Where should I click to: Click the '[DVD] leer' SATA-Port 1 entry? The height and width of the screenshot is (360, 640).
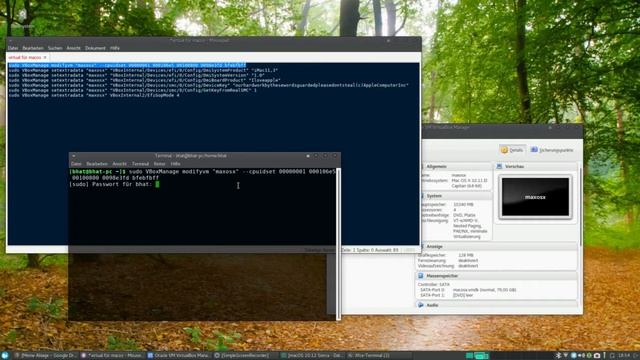(x=463, y=295)
